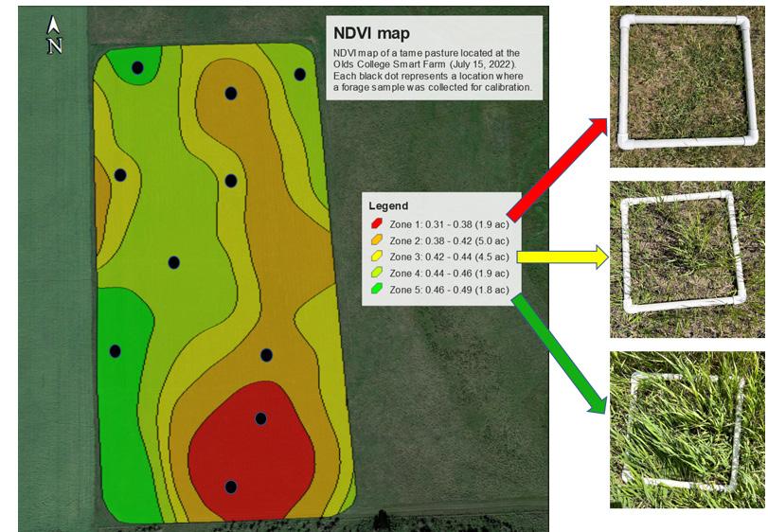This screenshot has width=768, height=532.
Task: Click the bright green Zone 5 legend swatch
Action: [377, 289]
